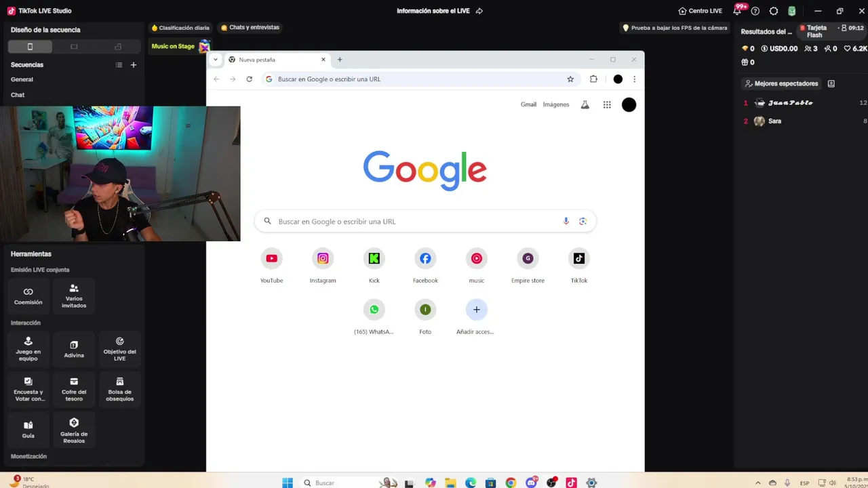
Task: Open the Gmail link
Action: point(528,104)
